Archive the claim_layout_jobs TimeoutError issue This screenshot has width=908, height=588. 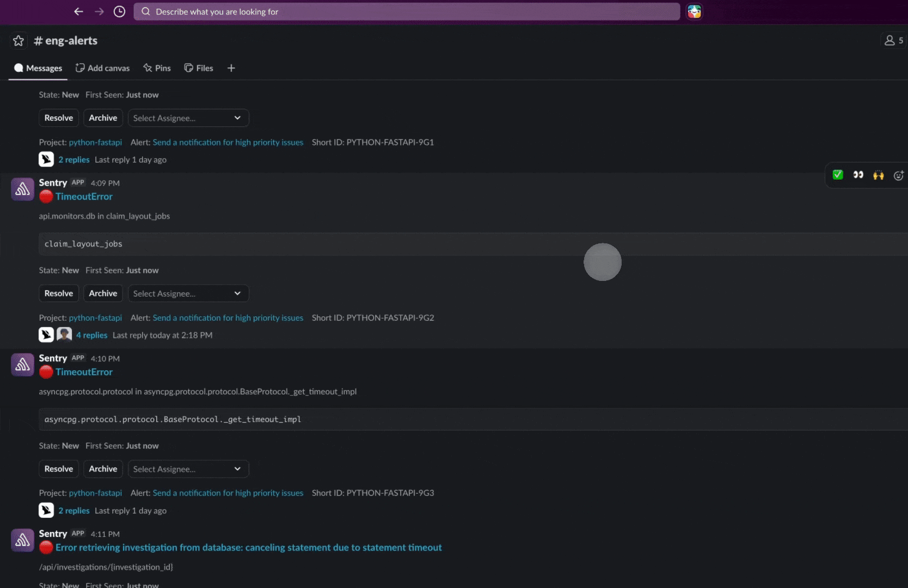click(103, 293)
